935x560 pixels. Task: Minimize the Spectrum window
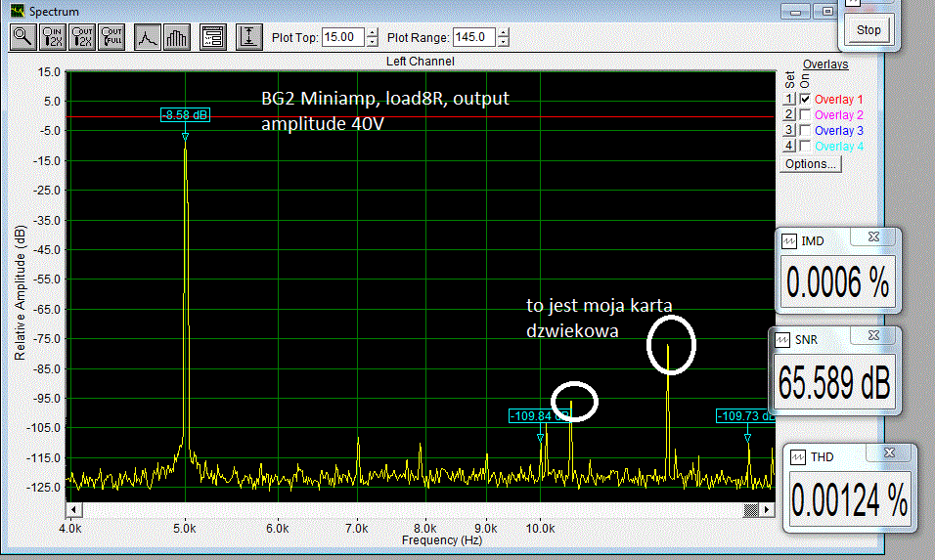tap(795, 12)
